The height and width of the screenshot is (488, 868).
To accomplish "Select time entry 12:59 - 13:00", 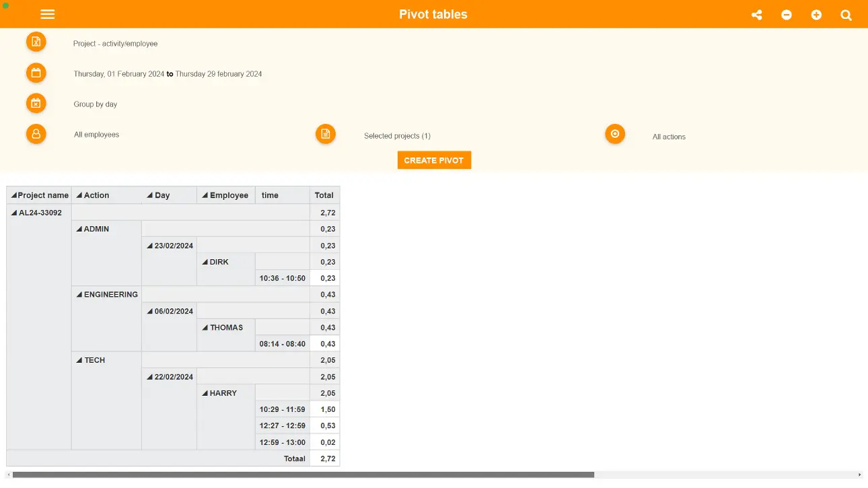I will pyautogui.click(x=283, y=442).
